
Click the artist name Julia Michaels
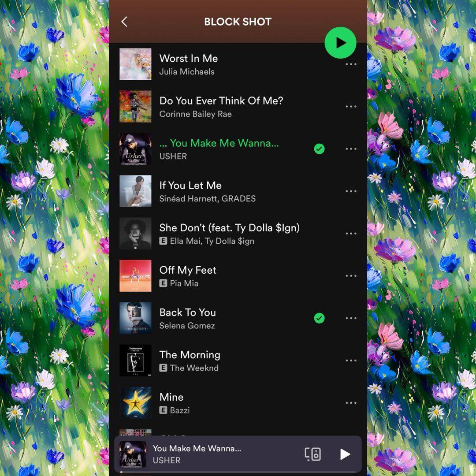(187, 72)
